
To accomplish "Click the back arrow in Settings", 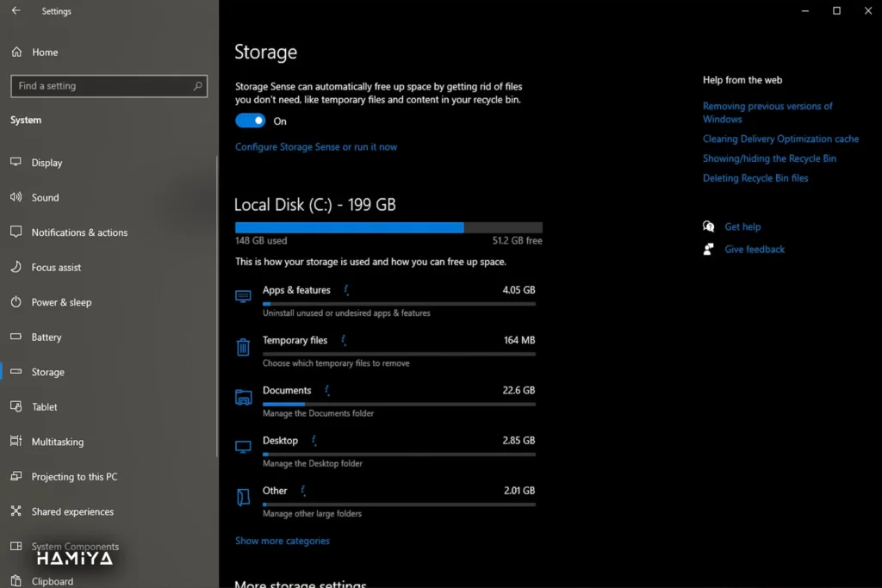I will [x=16, y=11].
